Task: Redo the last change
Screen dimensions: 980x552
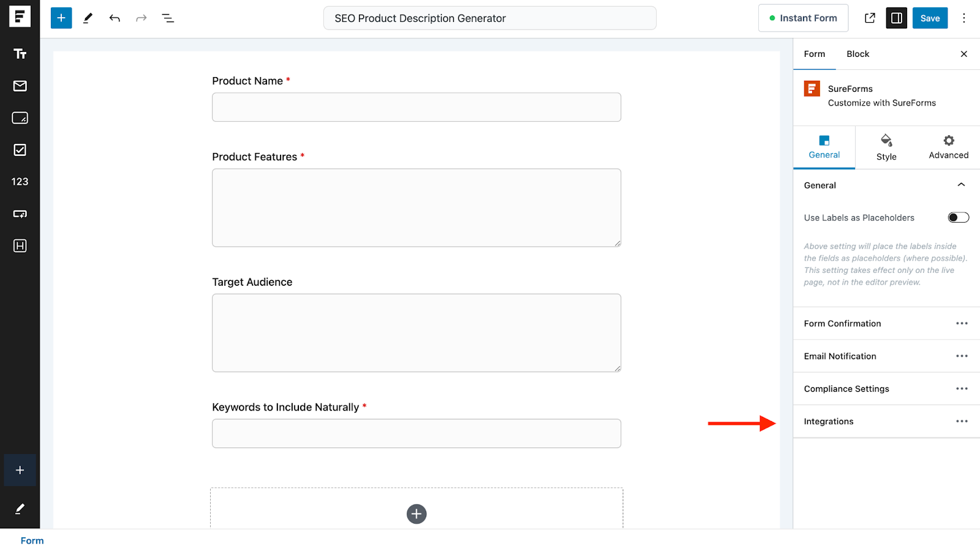Action: tap(141, 18)
